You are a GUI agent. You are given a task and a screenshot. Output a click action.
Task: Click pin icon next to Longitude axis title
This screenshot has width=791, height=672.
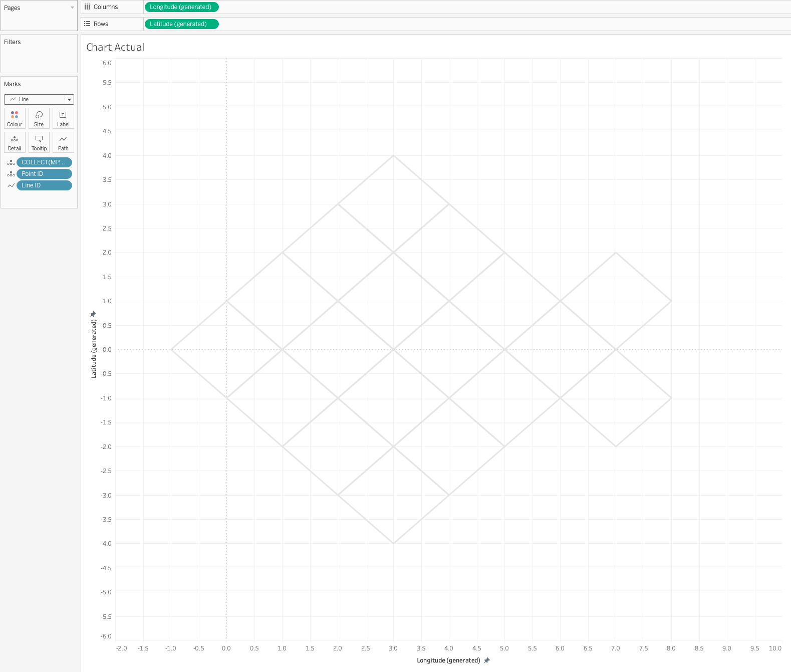click(487, 660)
